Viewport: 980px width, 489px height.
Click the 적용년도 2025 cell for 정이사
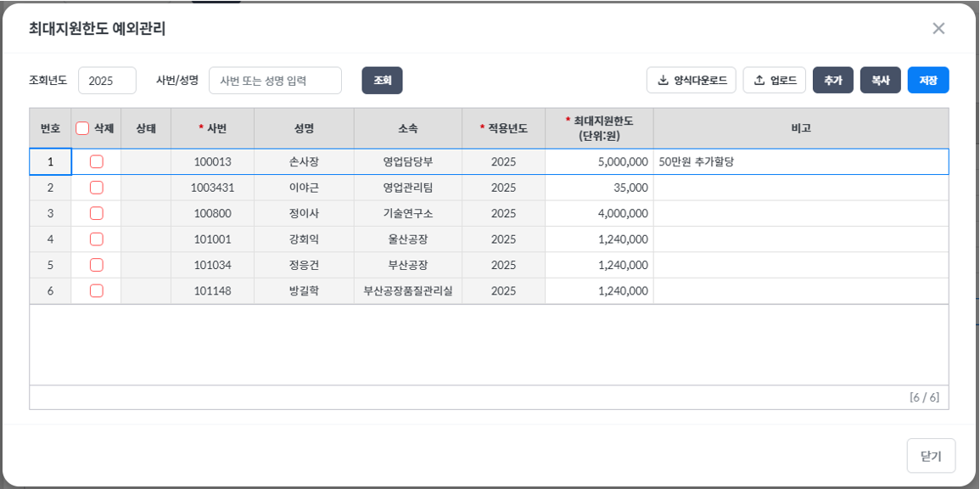click(504, 213)
